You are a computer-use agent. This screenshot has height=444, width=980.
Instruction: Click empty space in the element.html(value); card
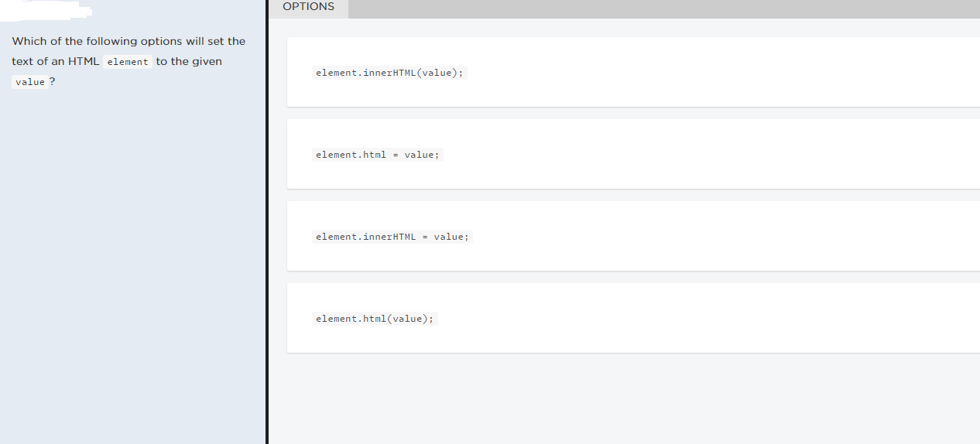(697, 319)
